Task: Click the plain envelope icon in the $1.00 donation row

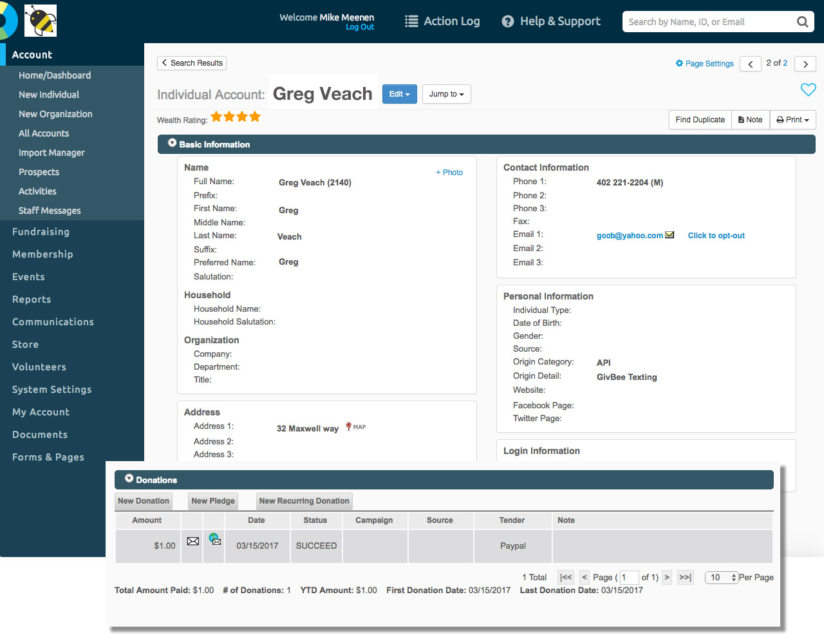Action: click(x=192, y=541)
